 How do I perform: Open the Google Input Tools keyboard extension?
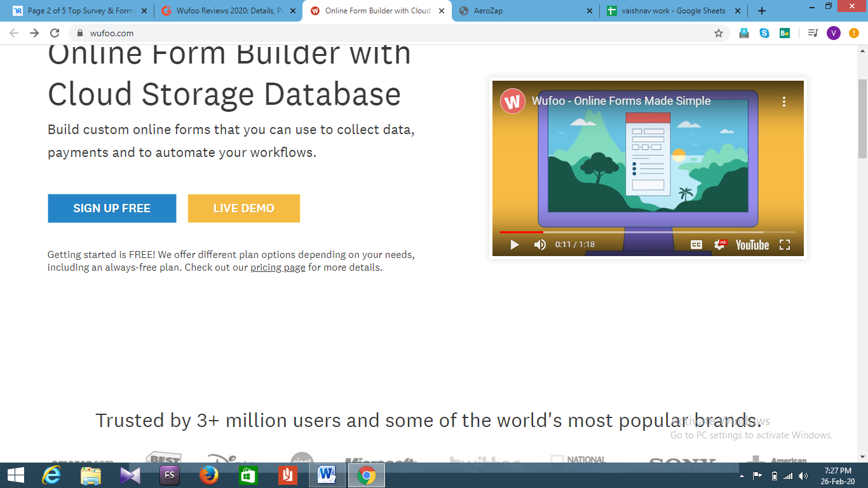(x=744, y=33)
